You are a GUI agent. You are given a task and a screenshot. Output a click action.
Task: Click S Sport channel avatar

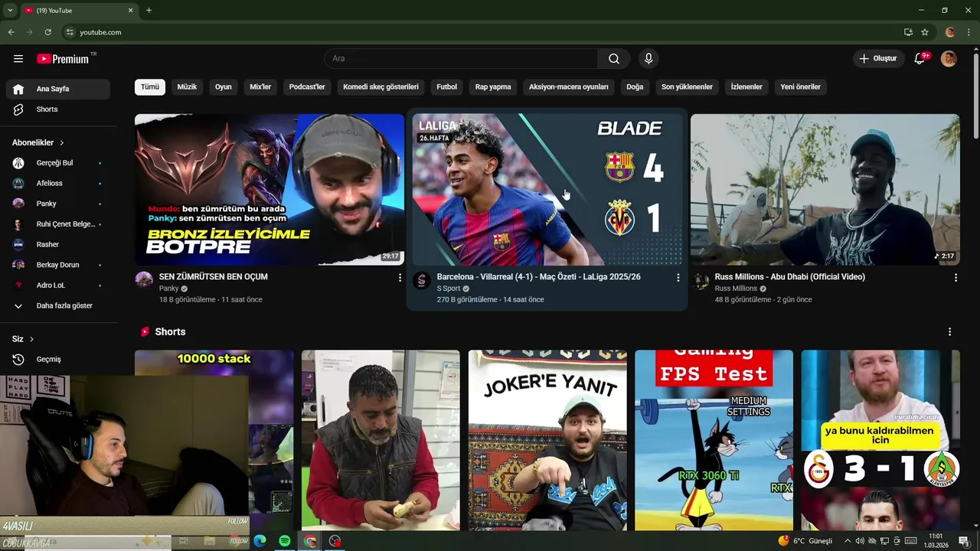pos(422,280)
